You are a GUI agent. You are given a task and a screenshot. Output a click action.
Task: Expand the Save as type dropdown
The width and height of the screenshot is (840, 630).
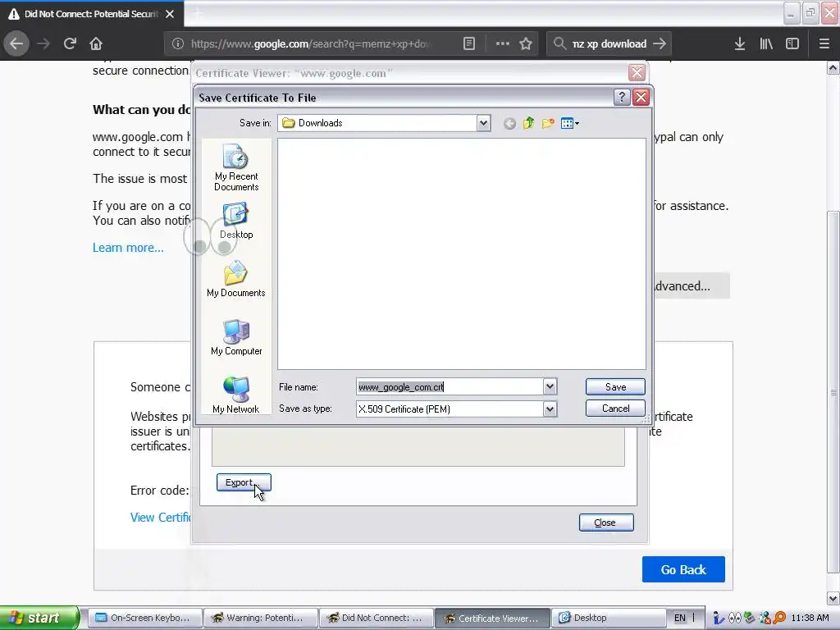(550, 409)
